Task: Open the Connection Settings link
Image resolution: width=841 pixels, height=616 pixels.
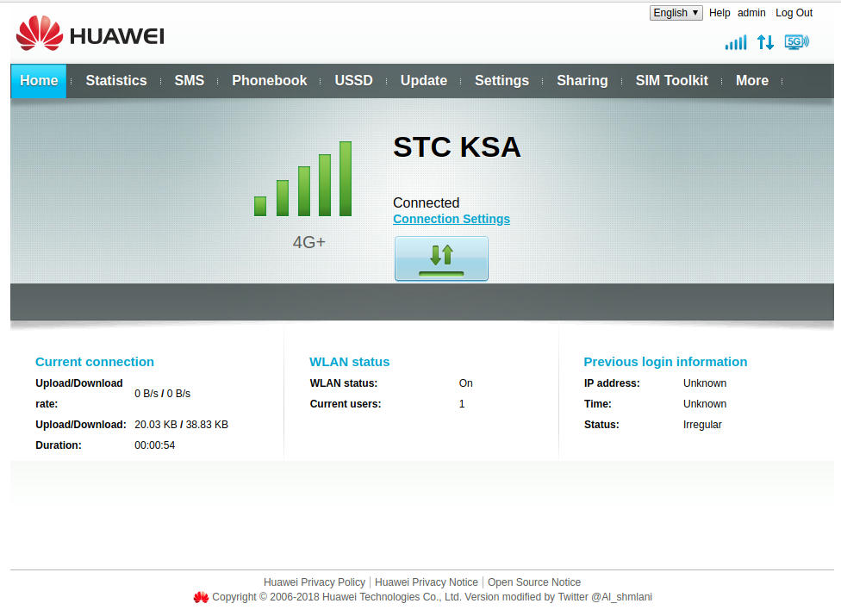Action: click(452, 220)
